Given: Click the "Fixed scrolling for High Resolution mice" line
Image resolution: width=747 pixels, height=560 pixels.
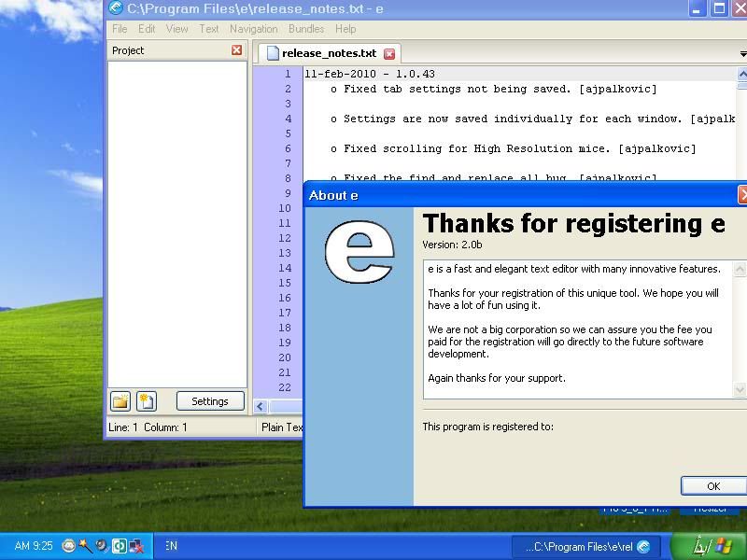Looking at the screenshot, I should [513, 148].
